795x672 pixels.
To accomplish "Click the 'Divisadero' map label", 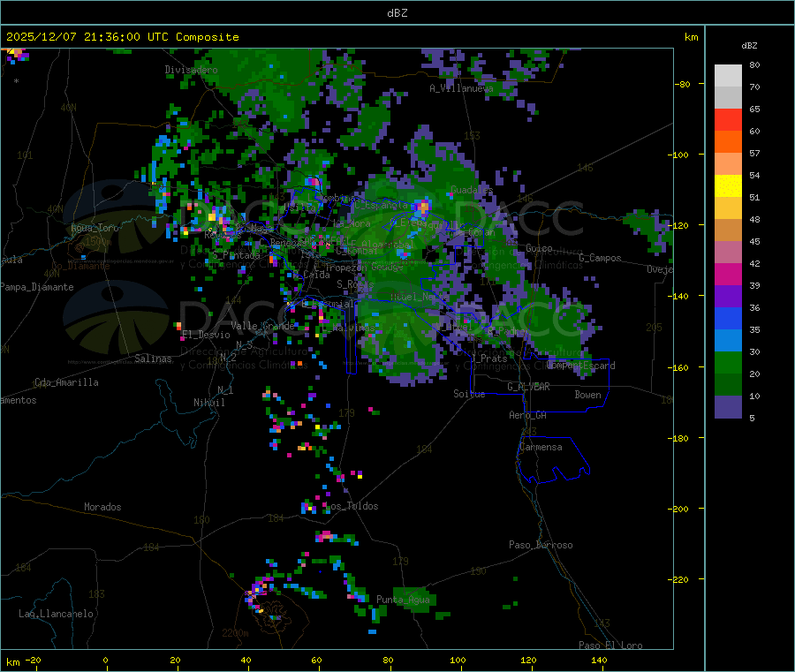I will click(x=191, y=70).
